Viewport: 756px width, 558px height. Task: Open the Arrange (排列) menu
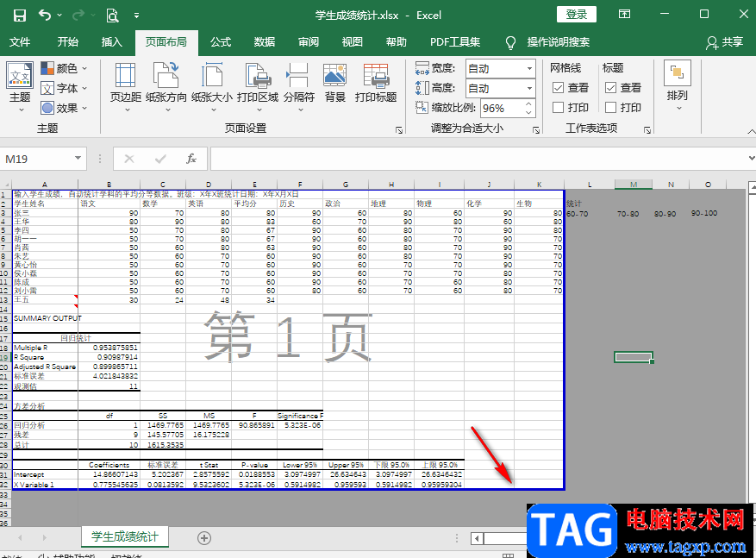[x=677, y=86]
